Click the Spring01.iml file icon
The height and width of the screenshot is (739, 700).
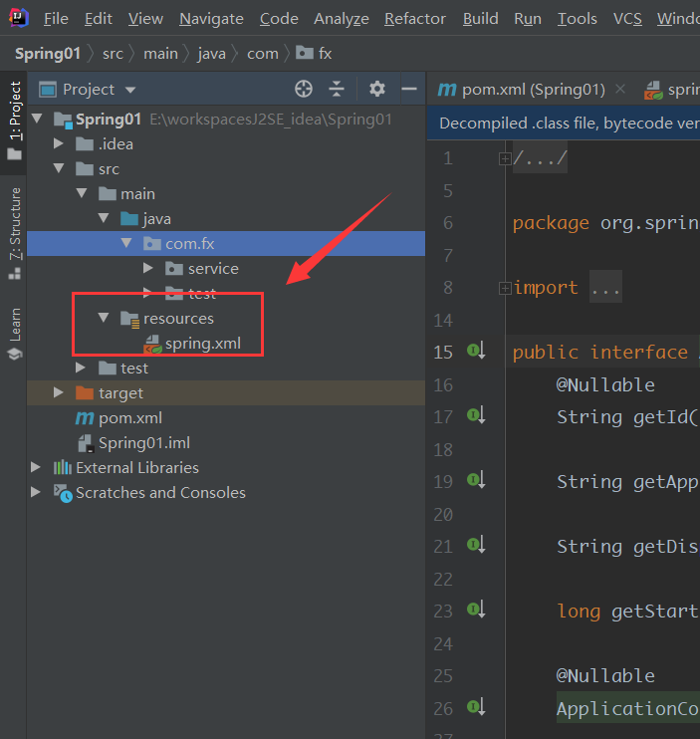[x=86, y=443]
